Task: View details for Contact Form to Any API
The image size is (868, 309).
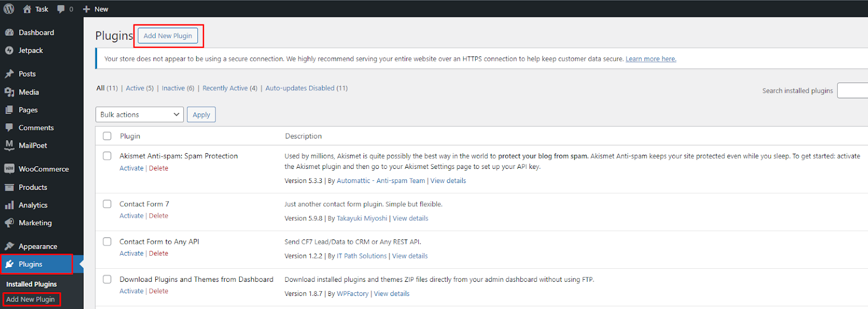Action: (410, 256)
